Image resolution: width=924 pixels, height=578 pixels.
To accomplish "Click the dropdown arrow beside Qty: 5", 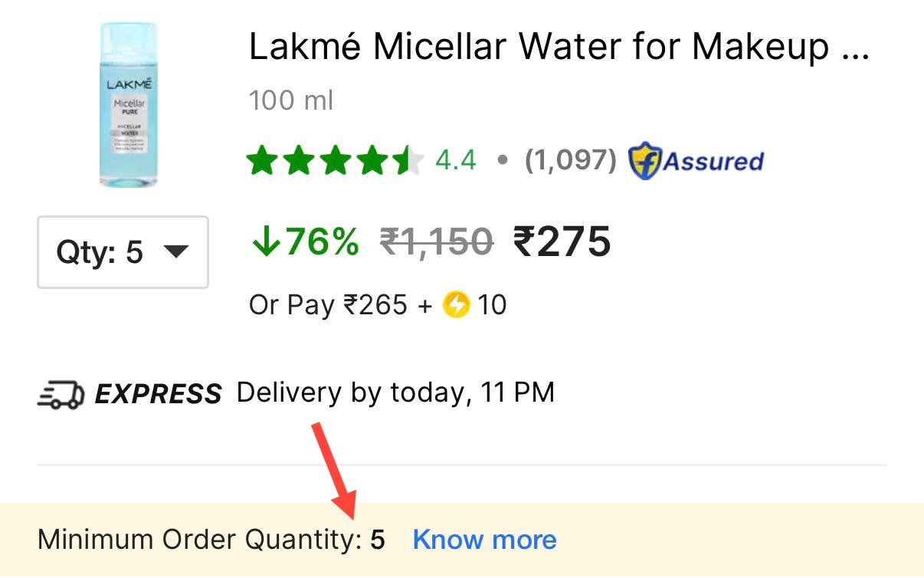I will (176, 251).
